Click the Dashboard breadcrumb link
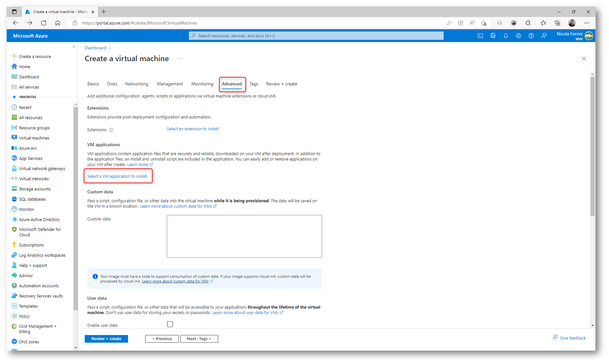Image resolution: width=609 pixels, height=364 pixels. pos(95,48)
